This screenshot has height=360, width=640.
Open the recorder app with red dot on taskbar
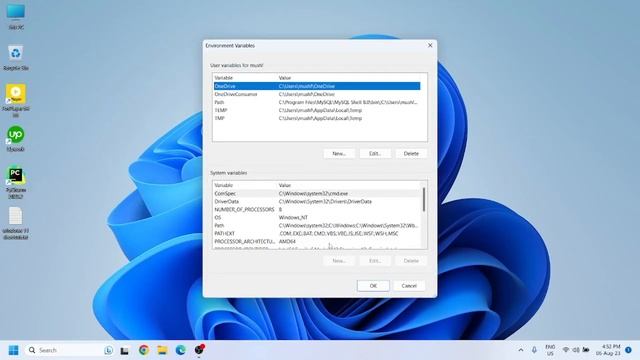click(199, 350)
